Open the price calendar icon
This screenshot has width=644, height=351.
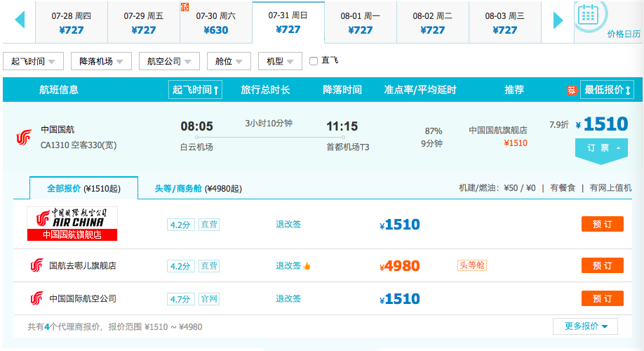[588, 15]
